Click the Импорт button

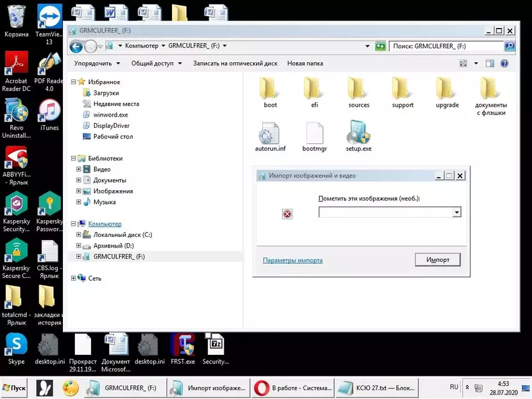click(438, 260)
